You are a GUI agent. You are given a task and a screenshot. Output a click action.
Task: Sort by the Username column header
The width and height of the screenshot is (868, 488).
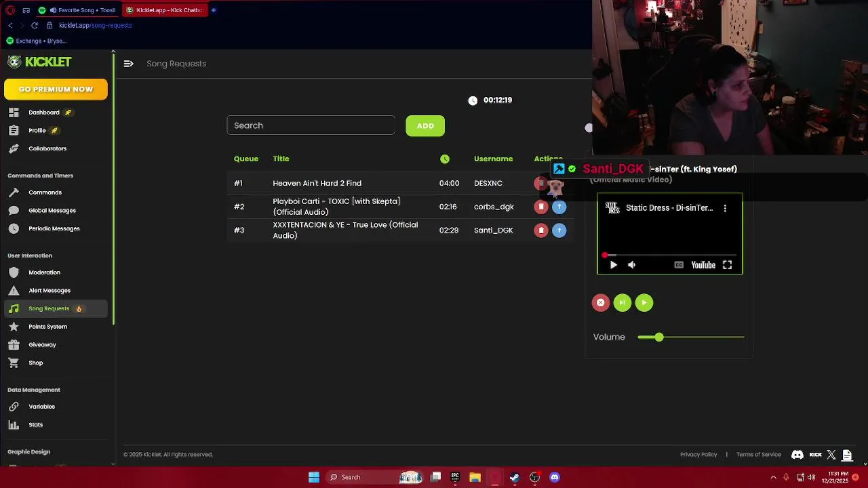[494, 159]
